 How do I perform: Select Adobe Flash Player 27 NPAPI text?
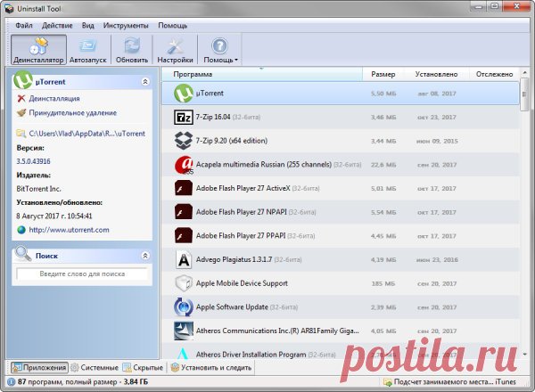point(242,212)
